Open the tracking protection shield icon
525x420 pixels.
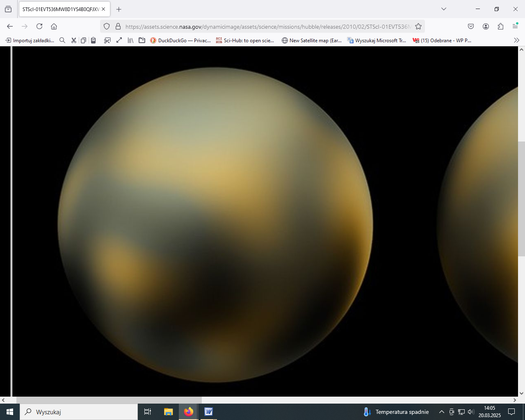tap(107, 26)
